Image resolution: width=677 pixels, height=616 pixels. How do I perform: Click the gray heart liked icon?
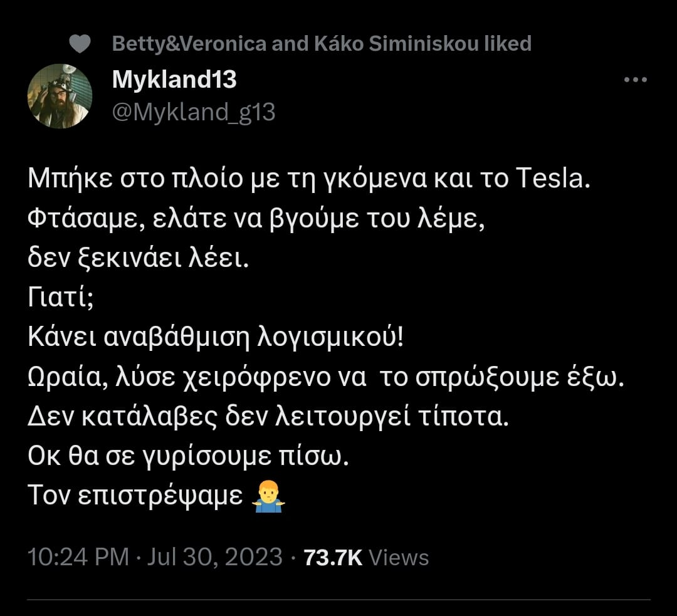coord(80,44)
